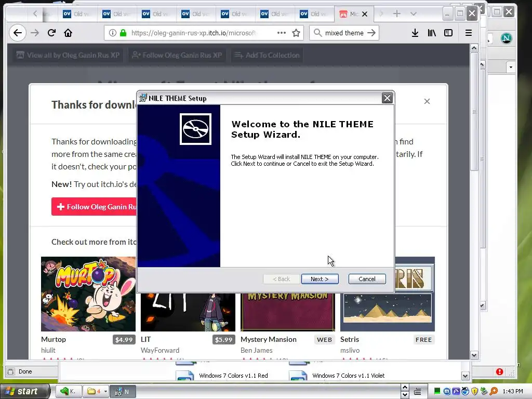Go back using the Firefox back arrow
The image size is (532, 399).
18,33
